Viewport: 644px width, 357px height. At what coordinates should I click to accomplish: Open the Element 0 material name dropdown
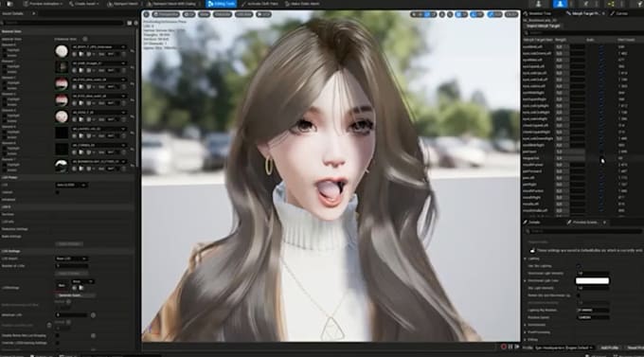(98, 47)
